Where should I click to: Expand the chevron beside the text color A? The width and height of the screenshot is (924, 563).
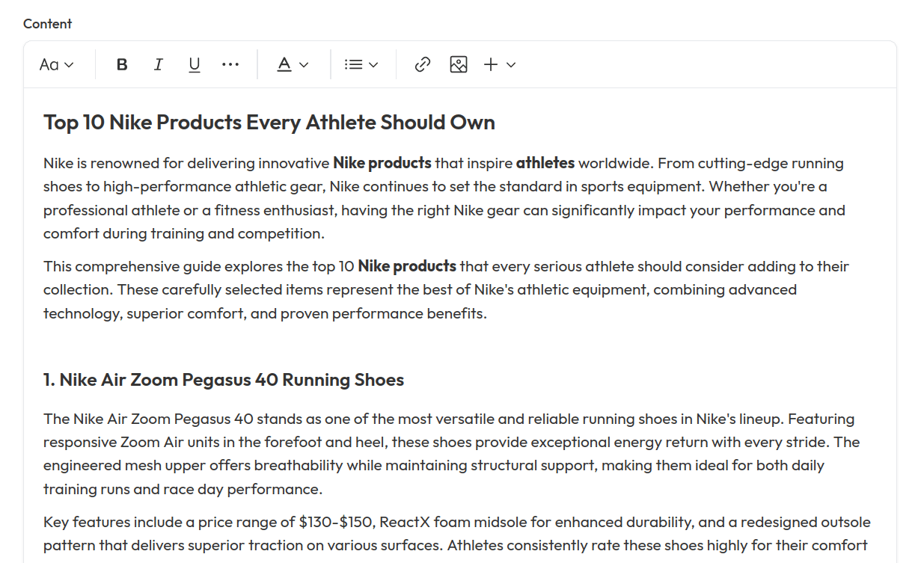click(304, 65)
